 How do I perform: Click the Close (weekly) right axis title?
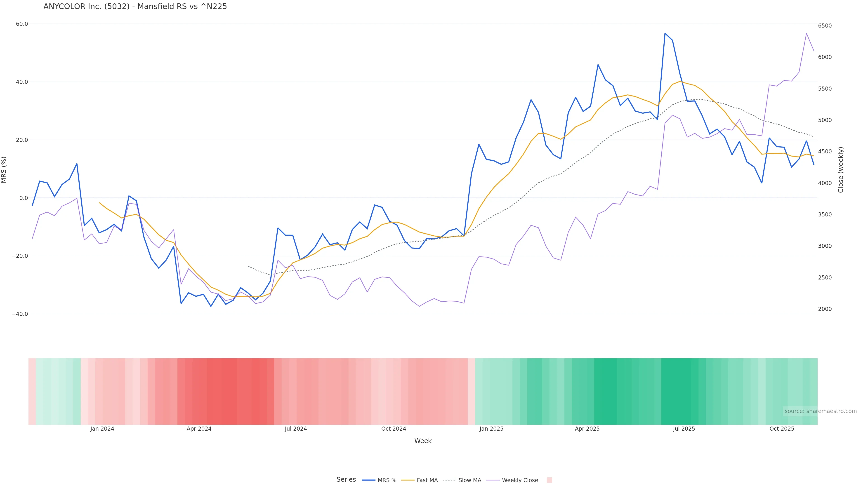[841, 170]
